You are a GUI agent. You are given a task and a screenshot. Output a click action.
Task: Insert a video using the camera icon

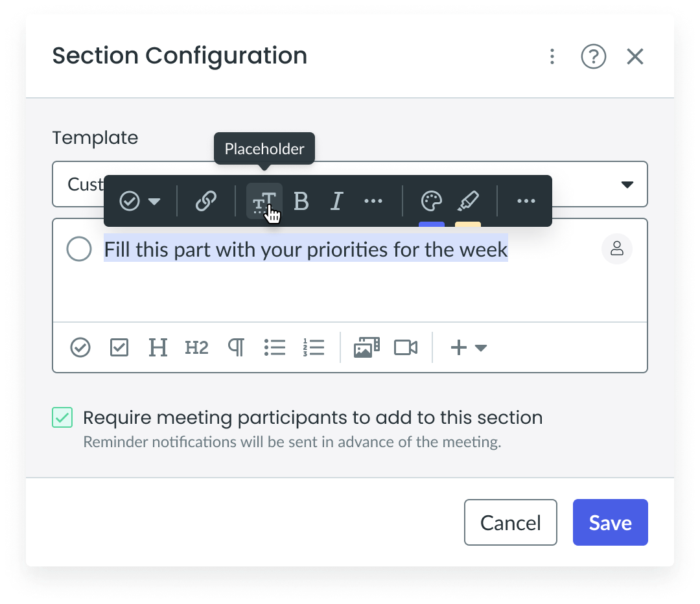[x=406, y=347]
